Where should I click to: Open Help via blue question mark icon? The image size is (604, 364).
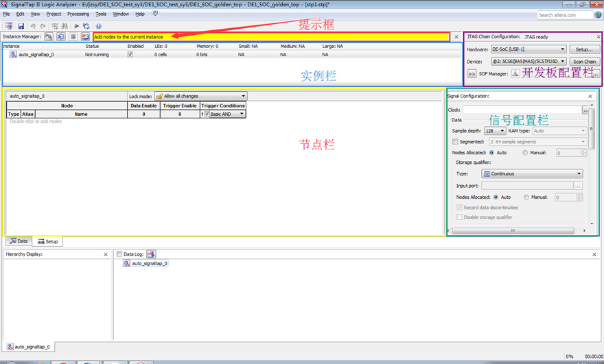tap(99, 26)
